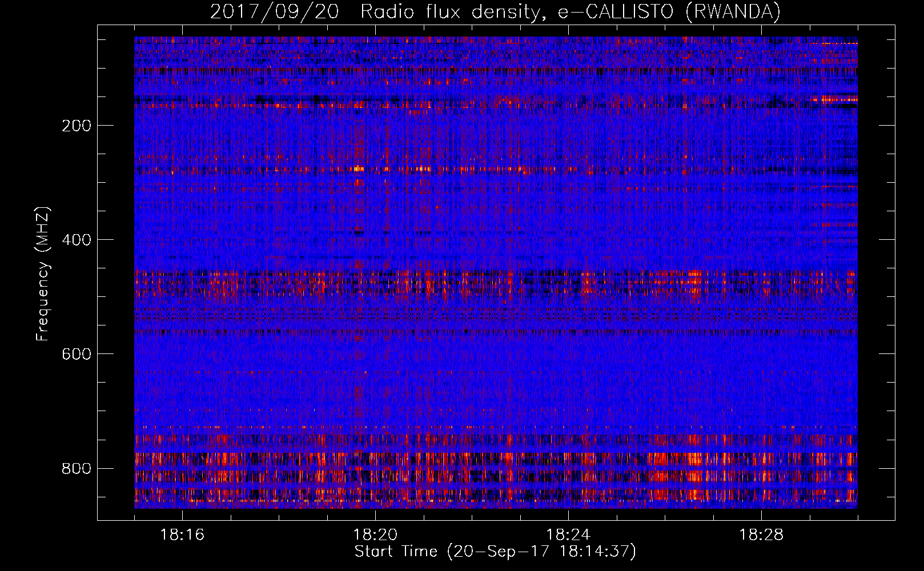Viewport: 924px width, 571px height.
Task: Click the Start Time axis caption
Action: coord(495,552)
